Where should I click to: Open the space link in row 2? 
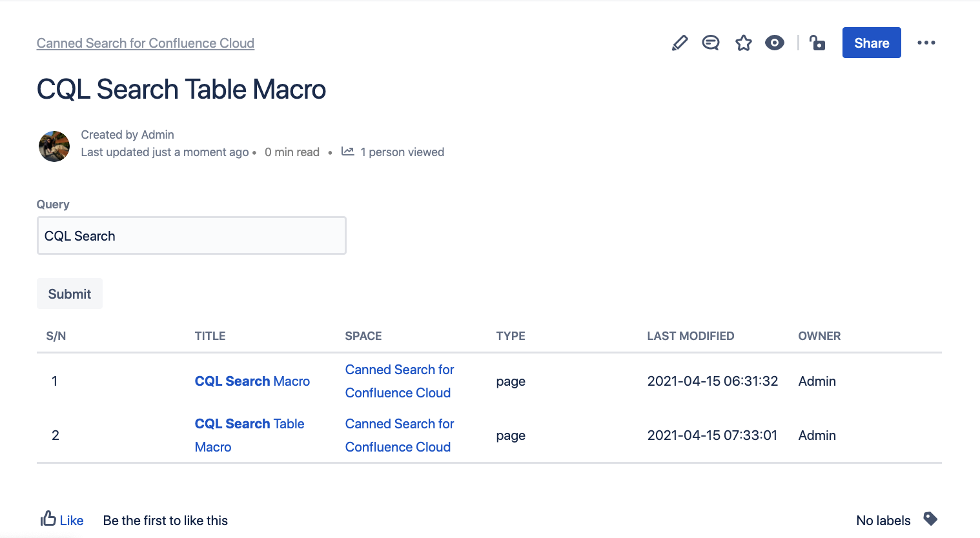click(399, 424)
